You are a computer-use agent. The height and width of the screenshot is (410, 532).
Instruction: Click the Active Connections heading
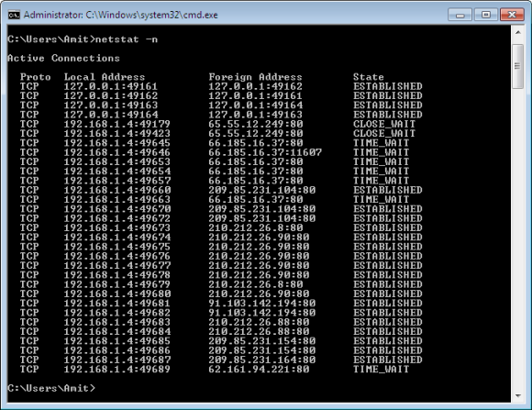coord(63,58)
